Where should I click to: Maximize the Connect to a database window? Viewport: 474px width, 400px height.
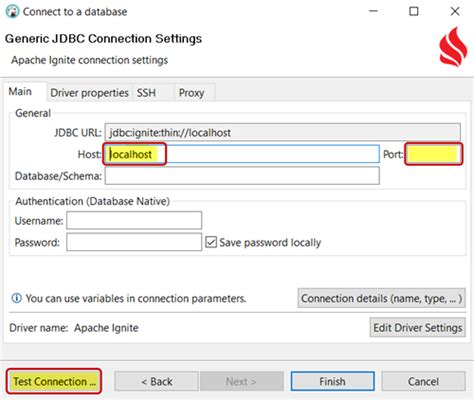(x=414, y=11)
